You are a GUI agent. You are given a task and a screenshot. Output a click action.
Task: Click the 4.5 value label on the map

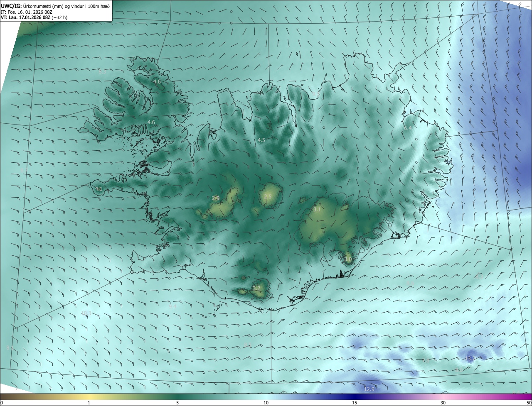pyautogui.click(x=261, y=140)
